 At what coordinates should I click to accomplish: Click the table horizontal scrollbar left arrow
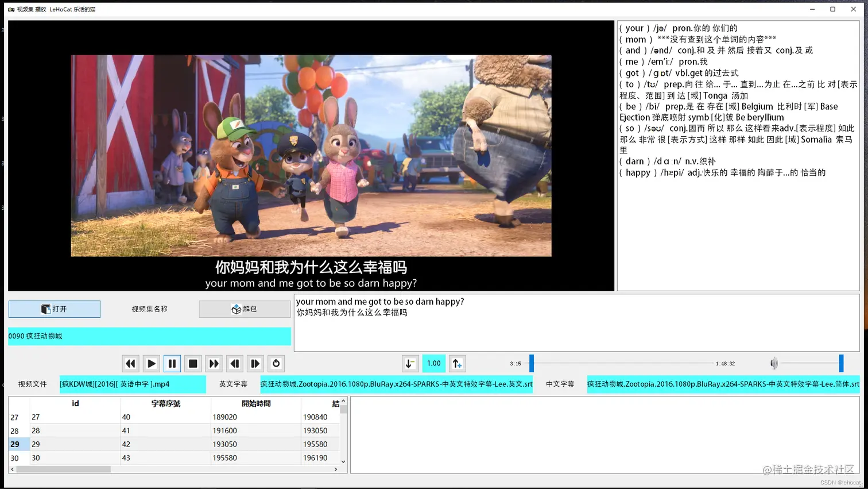[13, 469]
